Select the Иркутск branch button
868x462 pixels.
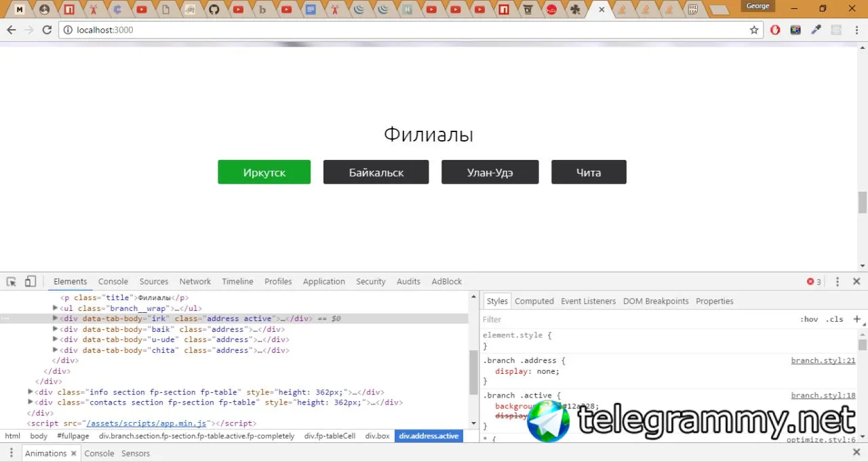coord(264,172)
